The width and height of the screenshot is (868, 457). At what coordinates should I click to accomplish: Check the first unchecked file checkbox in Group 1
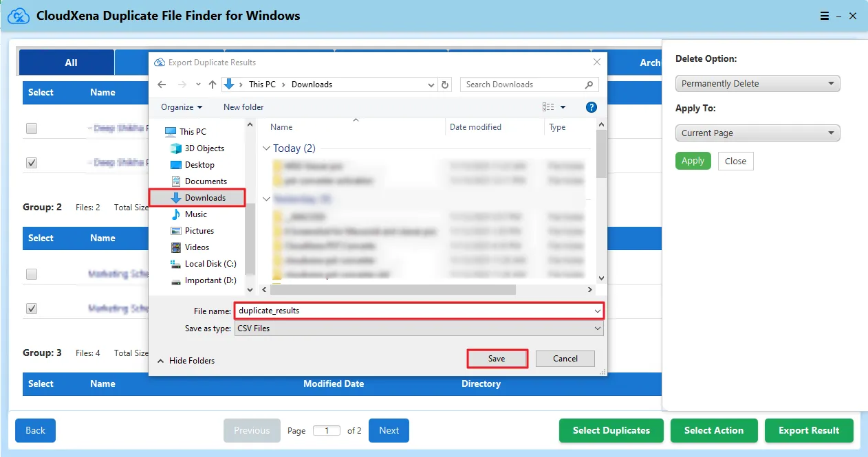(x=32, y=129)
